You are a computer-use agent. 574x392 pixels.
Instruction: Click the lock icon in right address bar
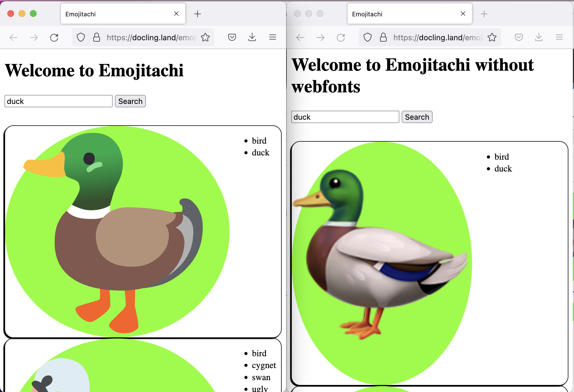(x=383, y=37)
